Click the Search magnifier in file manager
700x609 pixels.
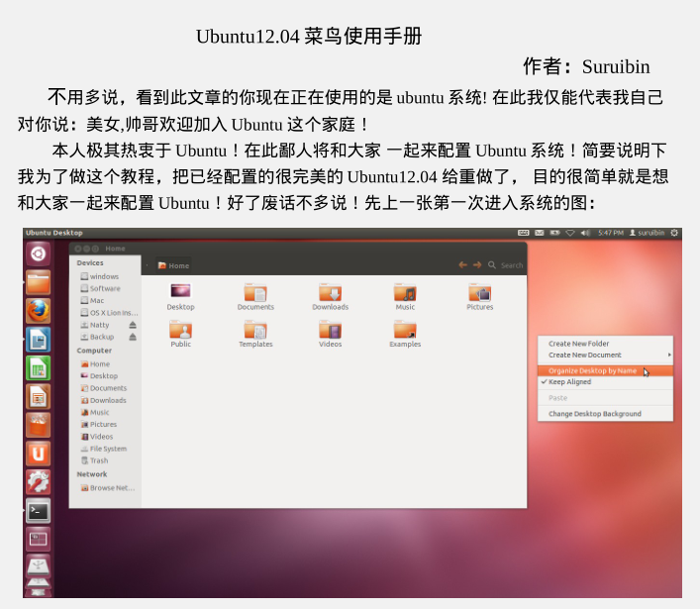click(492, 265)
